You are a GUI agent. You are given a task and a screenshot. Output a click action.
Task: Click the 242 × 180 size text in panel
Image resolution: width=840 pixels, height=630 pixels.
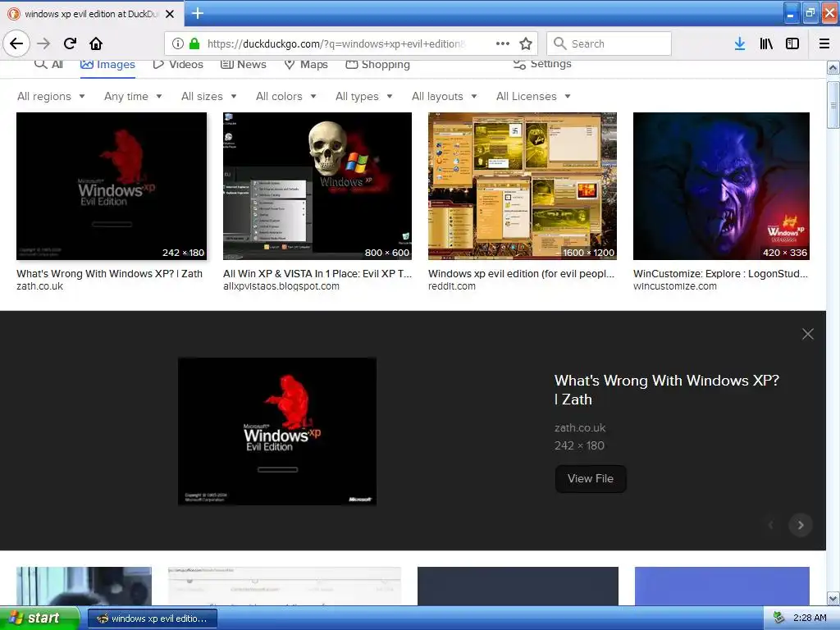click(x=579, y=445)
